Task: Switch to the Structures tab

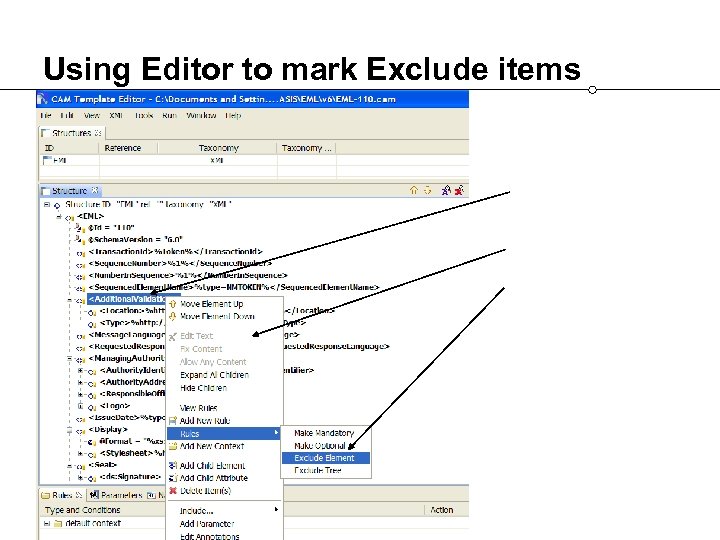Action: pos(72,133)
